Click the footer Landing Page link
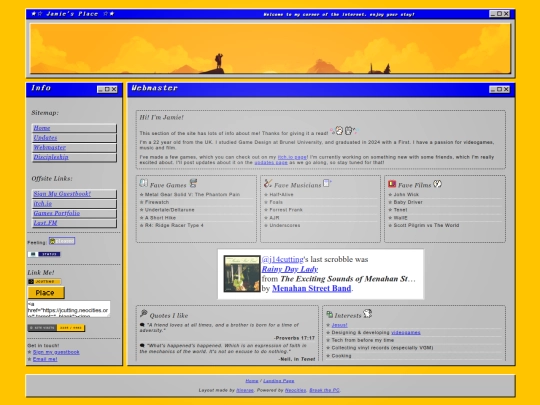This screenshot has width=540, height=405. pos(279,381)
